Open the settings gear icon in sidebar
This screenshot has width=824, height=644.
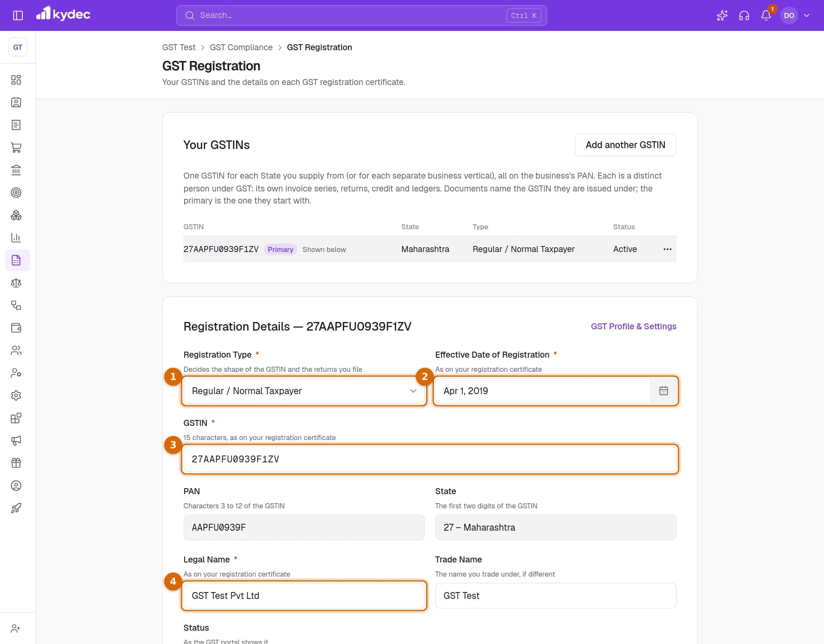point(16,395)
